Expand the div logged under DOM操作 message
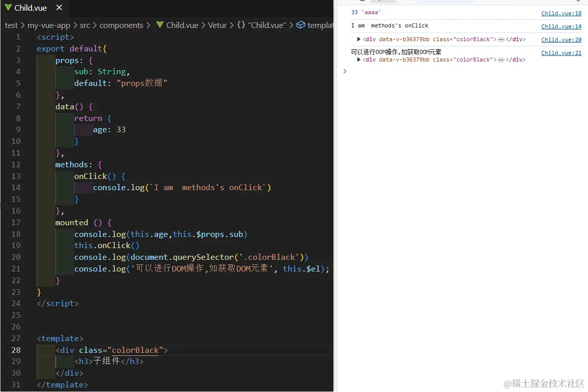Screen dimensions: 588x392 pos(358,59)
